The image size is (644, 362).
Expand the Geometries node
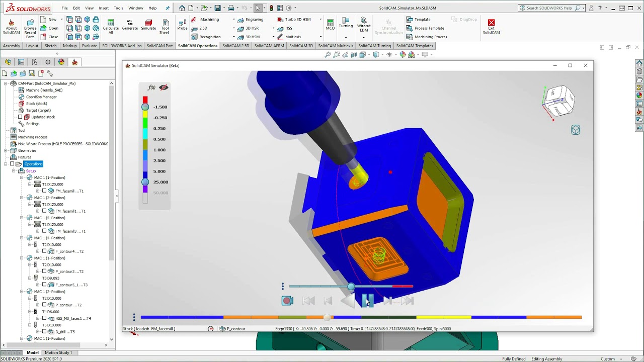point(6,150)
